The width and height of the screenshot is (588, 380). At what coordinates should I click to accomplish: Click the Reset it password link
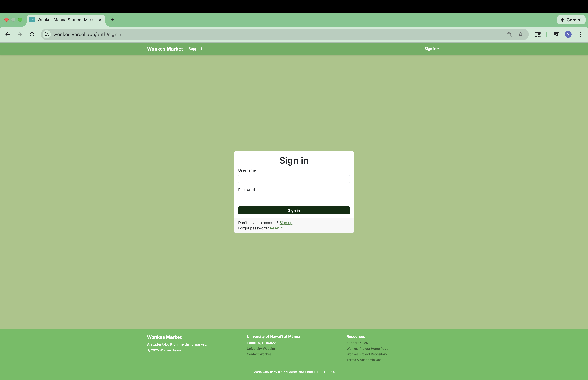click(x=276, y=228)
